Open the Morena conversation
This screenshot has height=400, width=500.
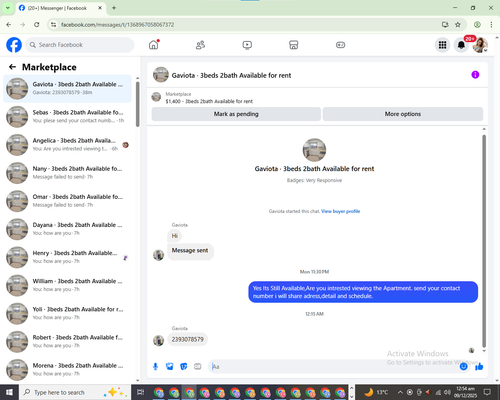(67, 369)
